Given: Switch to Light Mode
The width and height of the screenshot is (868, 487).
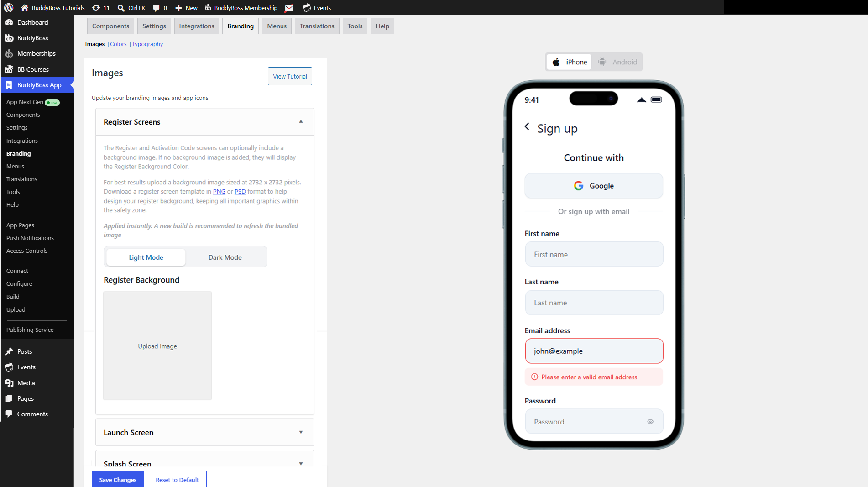Looking at the screenshot, I should click(x=146, y=257).
